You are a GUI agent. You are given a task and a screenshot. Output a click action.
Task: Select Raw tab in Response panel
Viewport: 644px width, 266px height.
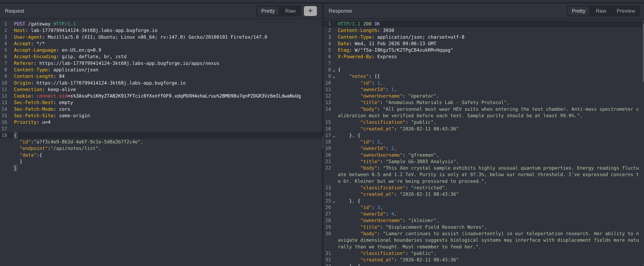[x=601, y=11]
